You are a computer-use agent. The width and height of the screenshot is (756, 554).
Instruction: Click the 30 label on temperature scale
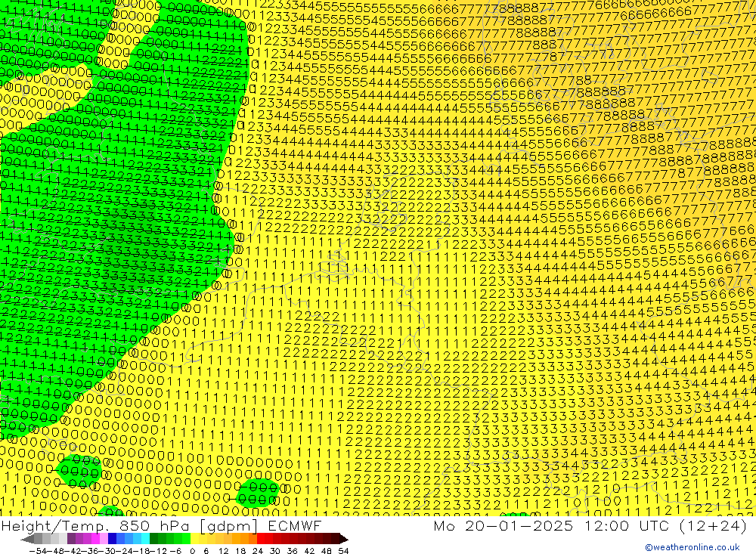point(275,551)
